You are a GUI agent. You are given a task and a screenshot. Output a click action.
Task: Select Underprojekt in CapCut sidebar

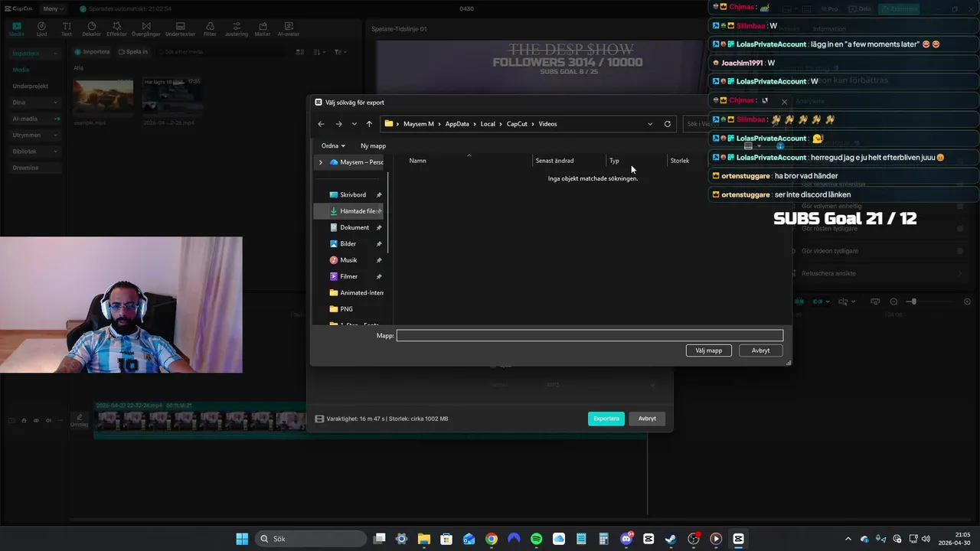click(x=31, y=86)
